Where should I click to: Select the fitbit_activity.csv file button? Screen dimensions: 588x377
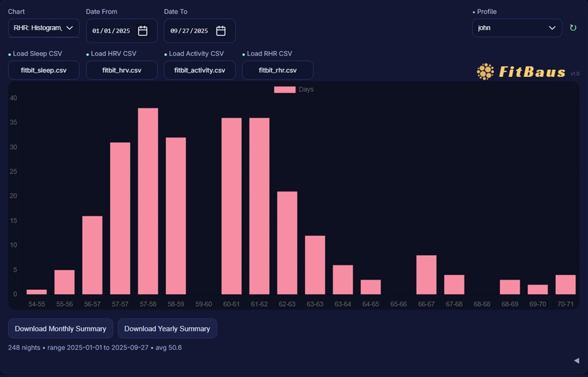pyautogui.click(x=200, y=70)
